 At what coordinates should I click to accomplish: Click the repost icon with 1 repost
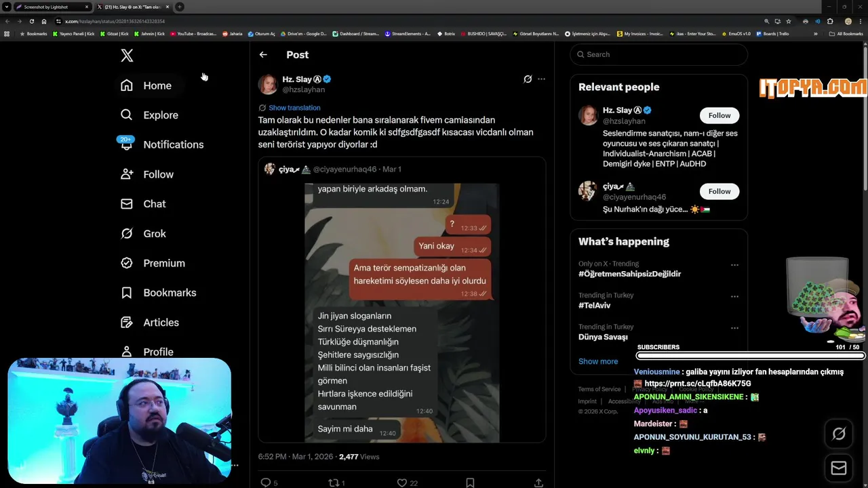(x=336, y=483)
